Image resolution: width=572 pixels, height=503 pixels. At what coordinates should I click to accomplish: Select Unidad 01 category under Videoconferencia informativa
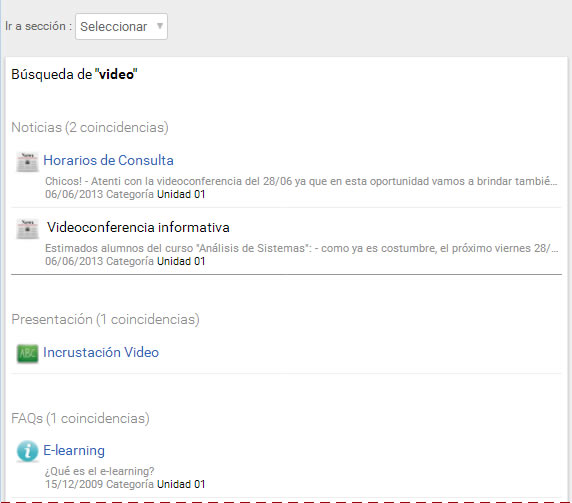181,261
